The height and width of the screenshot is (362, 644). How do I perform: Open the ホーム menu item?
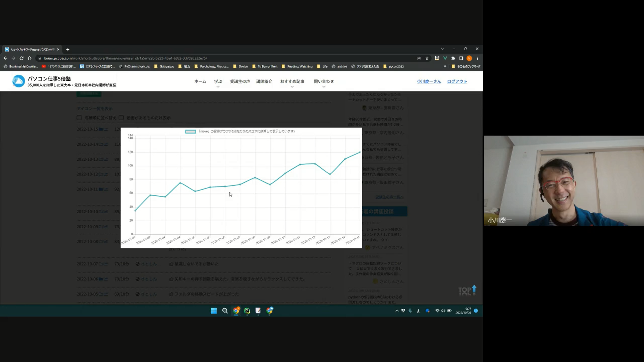(200, 81)
